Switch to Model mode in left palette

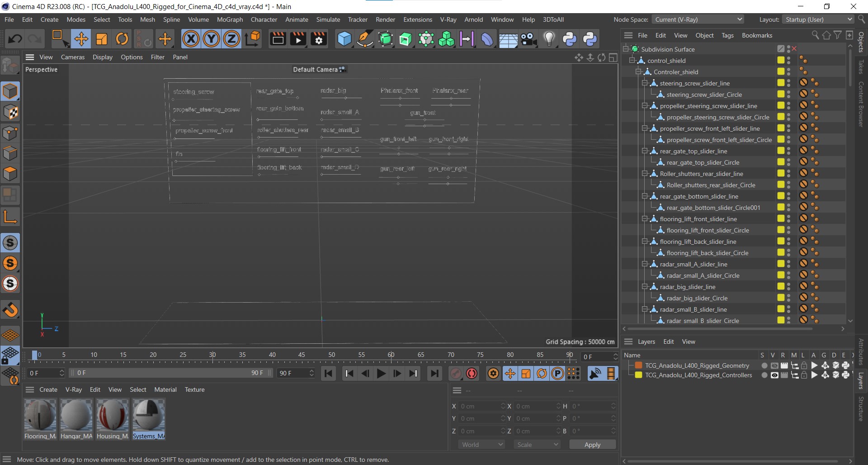coord(10,91)
